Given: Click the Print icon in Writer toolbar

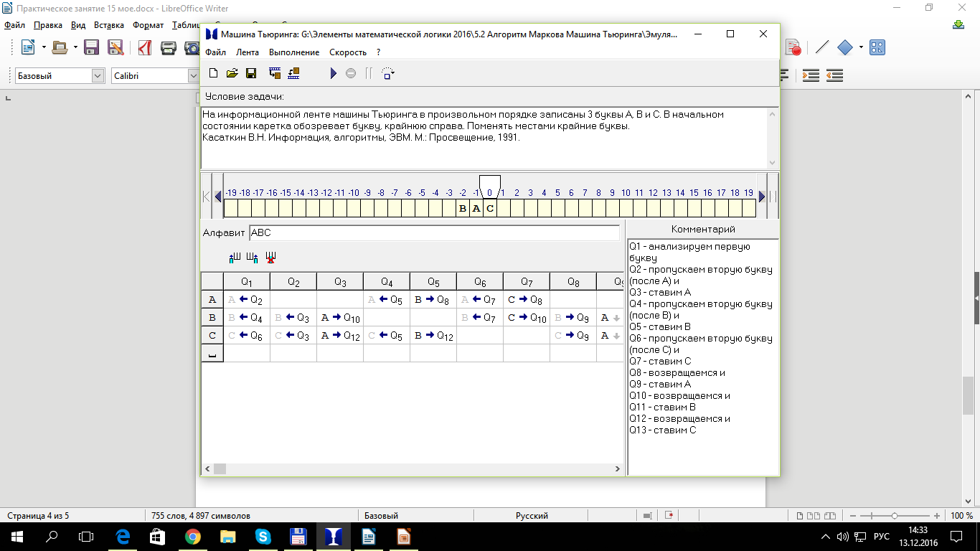Looking at the screenshot, I should point(169,48).
